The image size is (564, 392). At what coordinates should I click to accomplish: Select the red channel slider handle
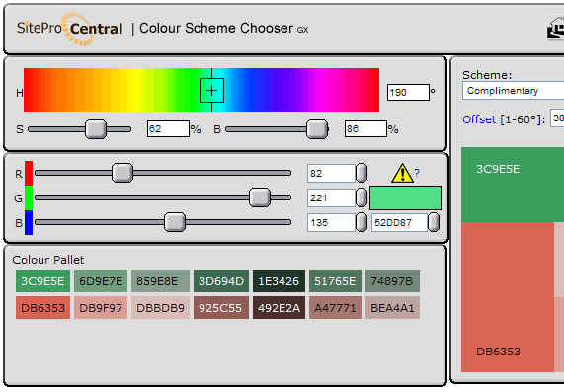pos(122,173)
